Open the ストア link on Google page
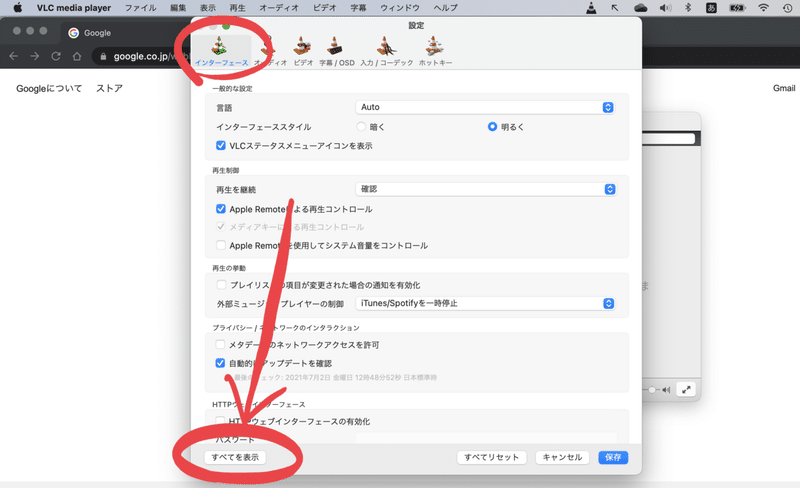The width and height of the screenshot is (800, 488). coord(109,88)
